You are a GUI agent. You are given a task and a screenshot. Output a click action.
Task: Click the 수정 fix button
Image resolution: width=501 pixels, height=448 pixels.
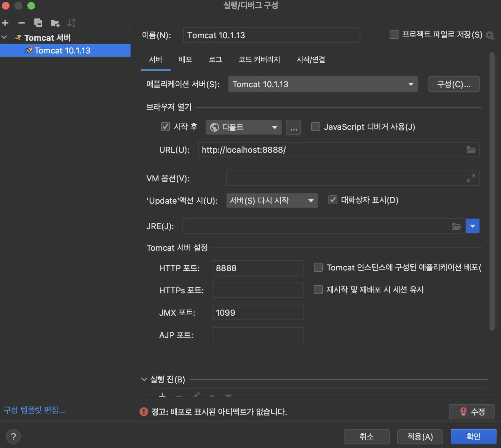pos(472,412)
